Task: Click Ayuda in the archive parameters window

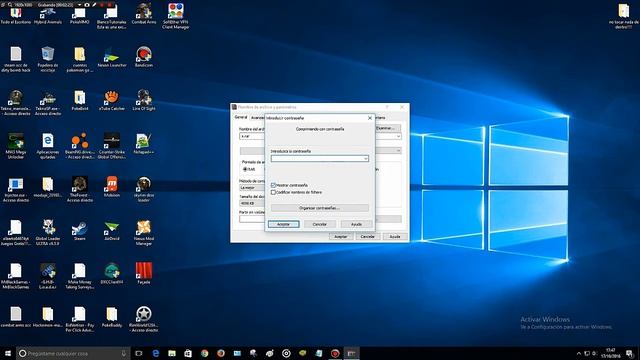Action: (x=395, y=237)
